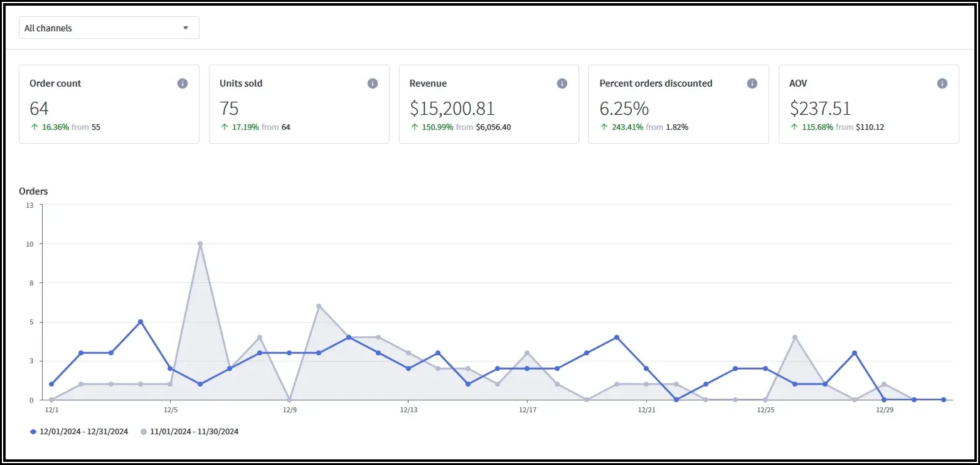Click the gray peak data point at 10 orders
Viewport: 980px width, 465px height.
[200, 243]
